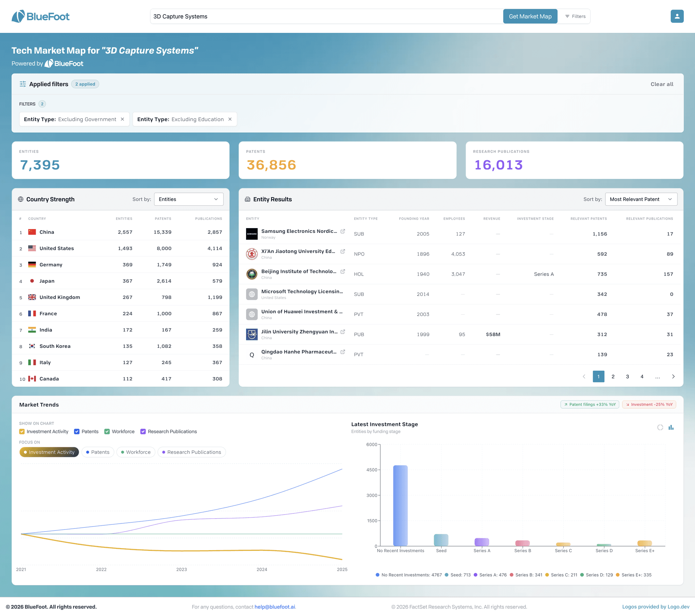695x616 pixels.
Task: Open external link for Jilin University Zhengyuan
Action: (x=343, y=332)
